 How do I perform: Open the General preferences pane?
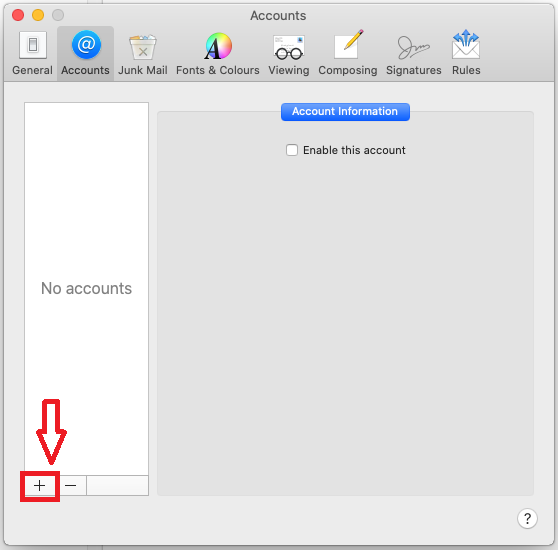click(x=32, y=53)
